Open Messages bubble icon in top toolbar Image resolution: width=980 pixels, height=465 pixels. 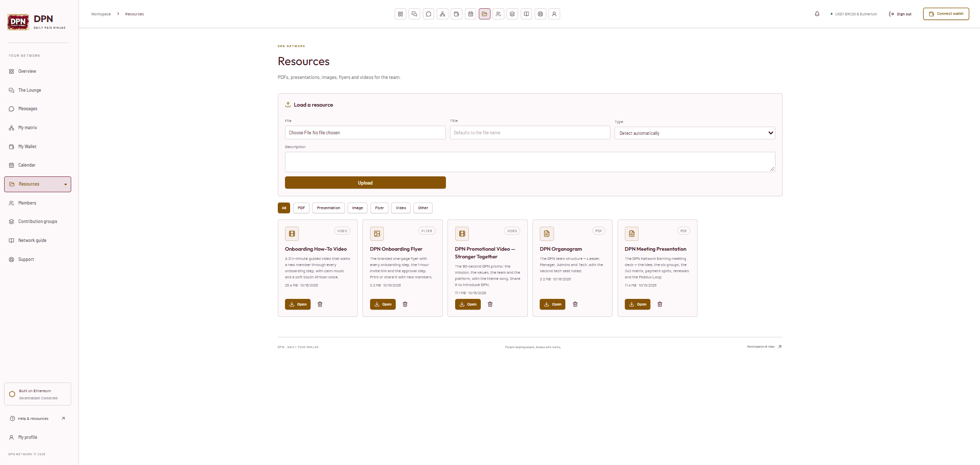[428, 14]
